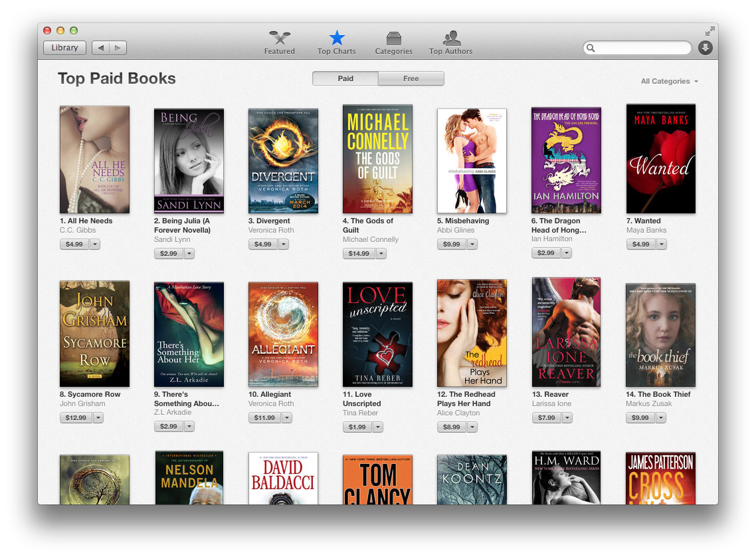This screenshot has height=557, width=756.
Task: Expand price options for The Gods of Guilt
Action: coord(381,253)
